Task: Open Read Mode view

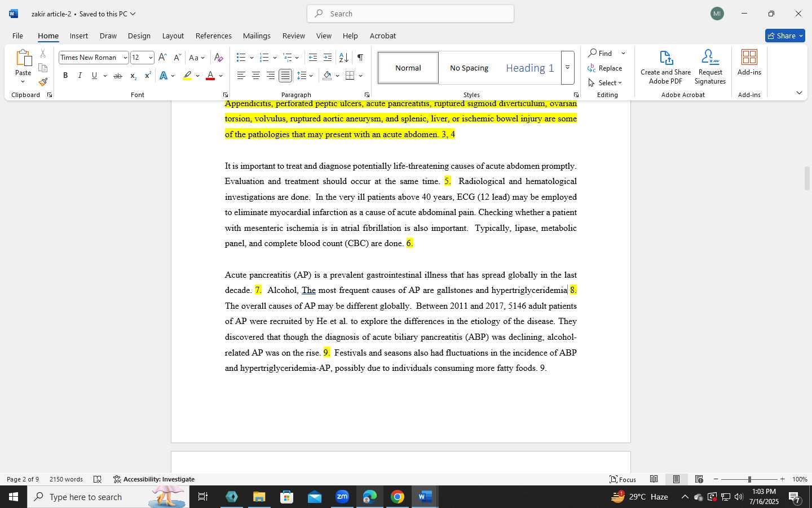Action: [x=654, y=479]
